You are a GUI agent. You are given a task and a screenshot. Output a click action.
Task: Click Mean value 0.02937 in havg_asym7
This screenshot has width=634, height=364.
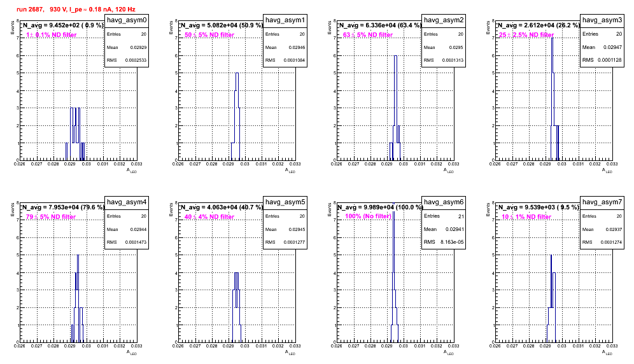pyautogui.click(x=614, y=229)
